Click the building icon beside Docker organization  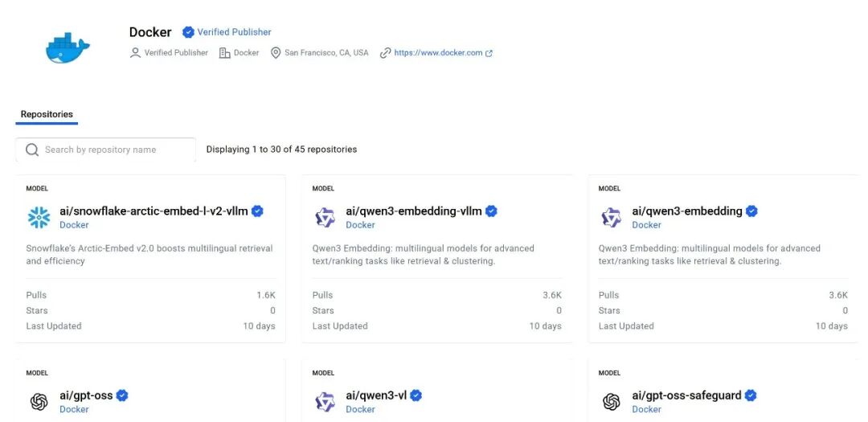pyautogui.click(x=224, y=53)
